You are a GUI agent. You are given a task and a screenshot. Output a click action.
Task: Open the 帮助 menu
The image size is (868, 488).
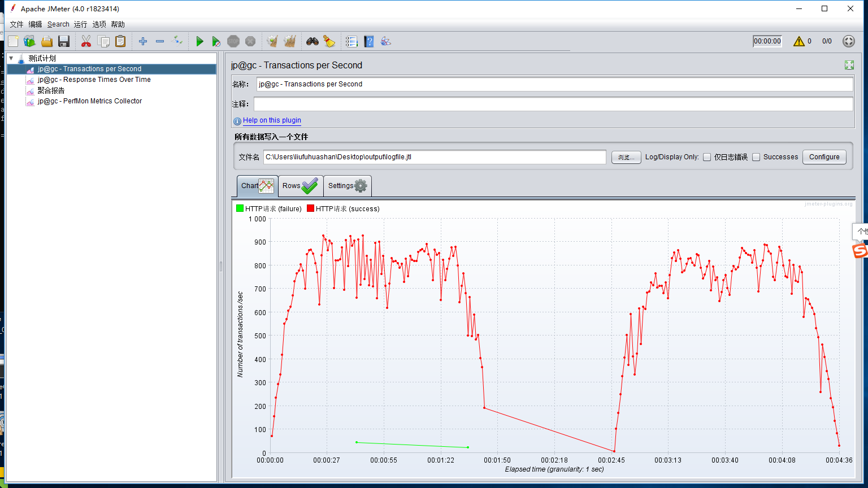[x=118, y=24]
